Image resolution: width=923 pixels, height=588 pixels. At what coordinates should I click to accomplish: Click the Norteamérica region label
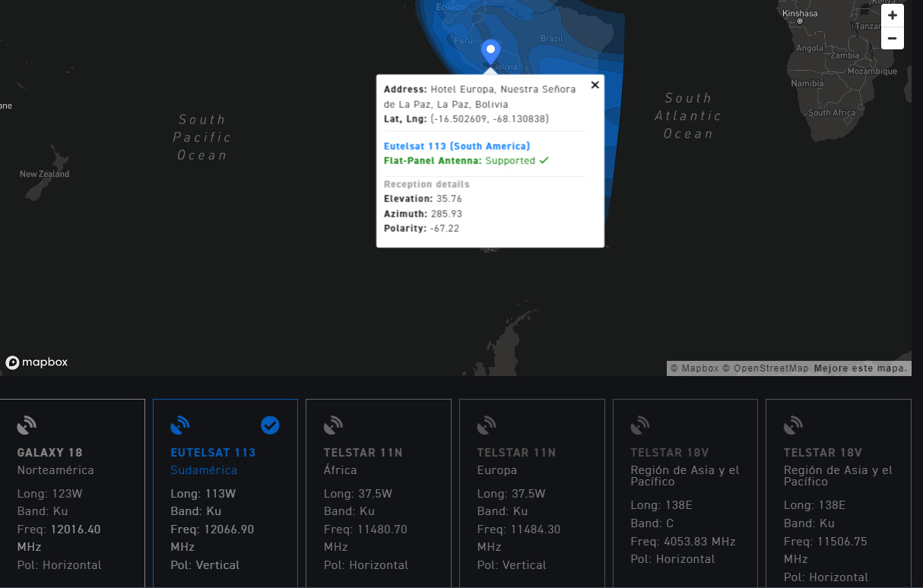[56, 470]
